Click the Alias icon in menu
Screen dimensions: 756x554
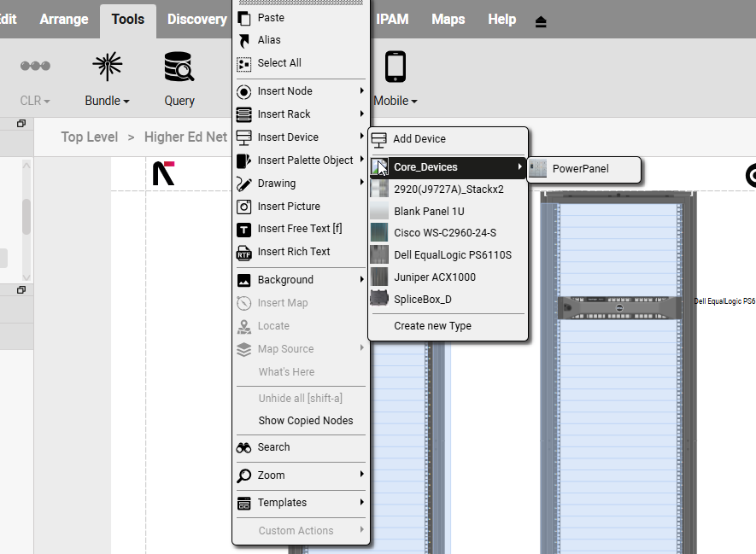[243, 40]
